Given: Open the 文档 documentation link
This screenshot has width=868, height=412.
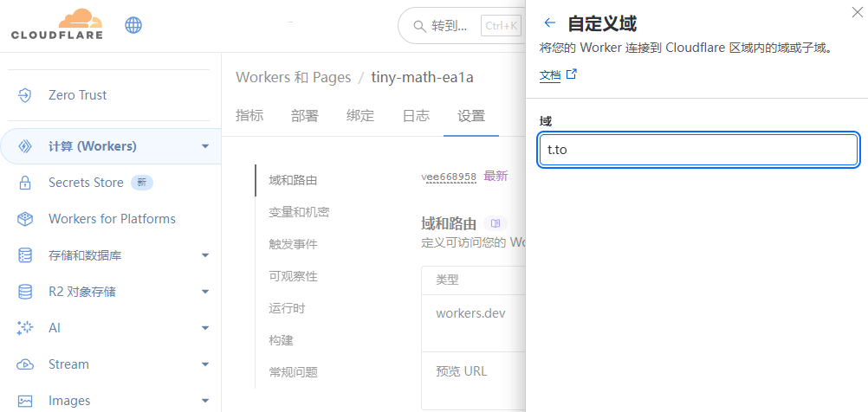Looking at the screenshot, I should tap(550, 75).
